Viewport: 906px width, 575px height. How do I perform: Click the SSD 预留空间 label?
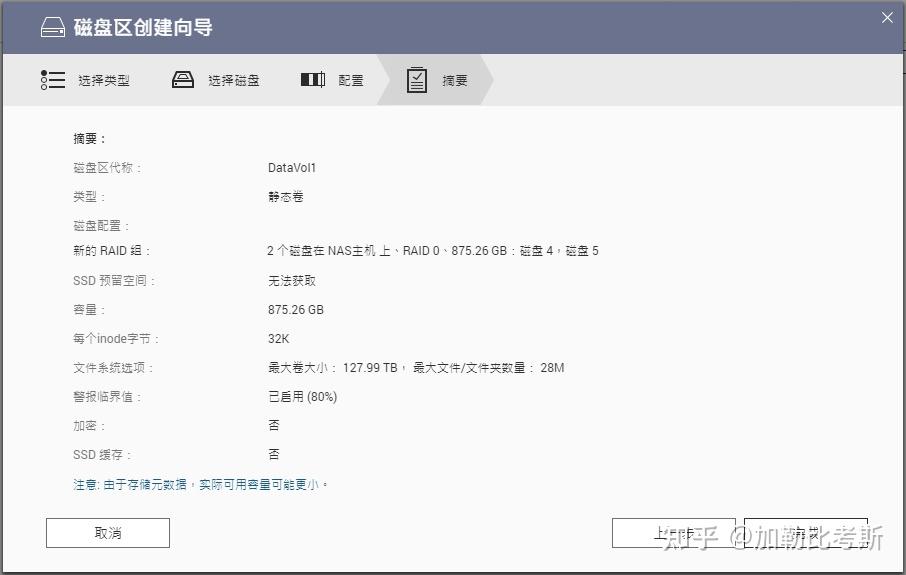click(114, 280)
